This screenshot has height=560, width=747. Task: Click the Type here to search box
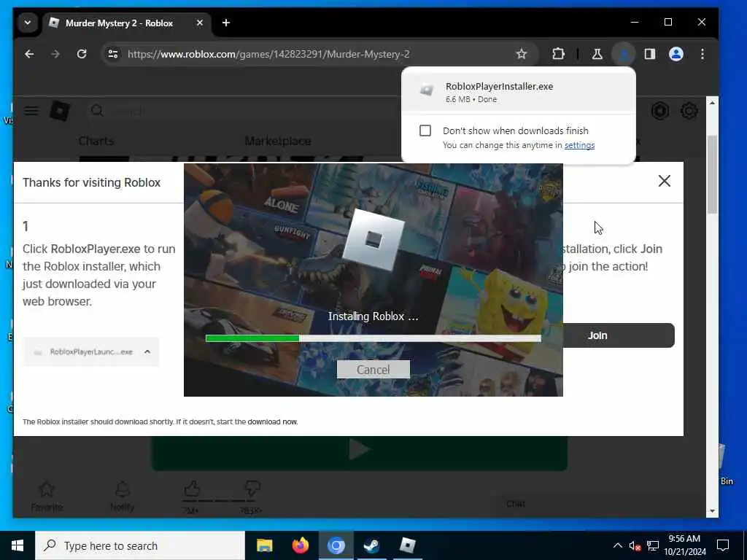coord(140,545)
